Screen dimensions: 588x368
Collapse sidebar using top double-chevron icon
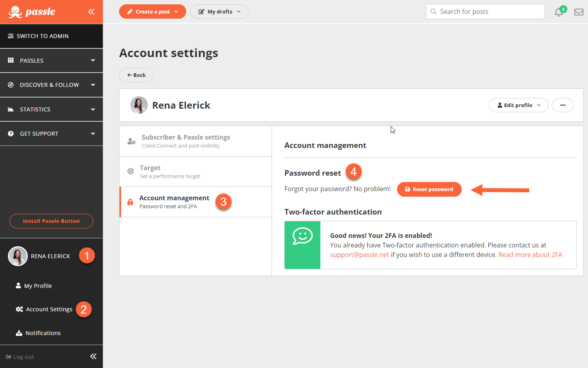[91, 11]
